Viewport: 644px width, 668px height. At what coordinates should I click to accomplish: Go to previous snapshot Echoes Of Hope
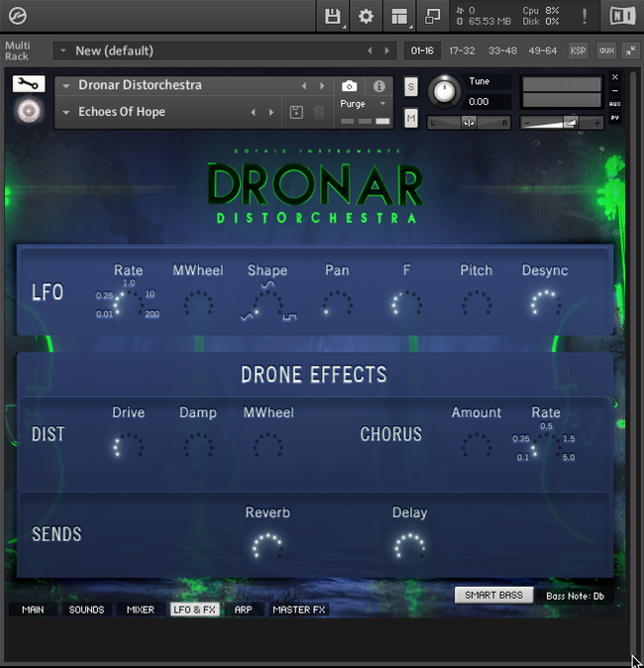pos(254,112)
